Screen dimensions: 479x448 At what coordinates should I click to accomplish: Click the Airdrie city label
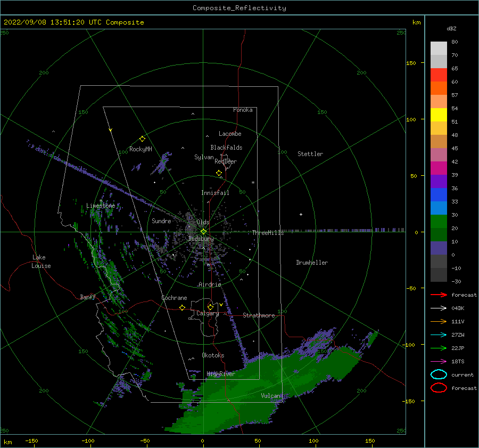(x=210, y=284)
